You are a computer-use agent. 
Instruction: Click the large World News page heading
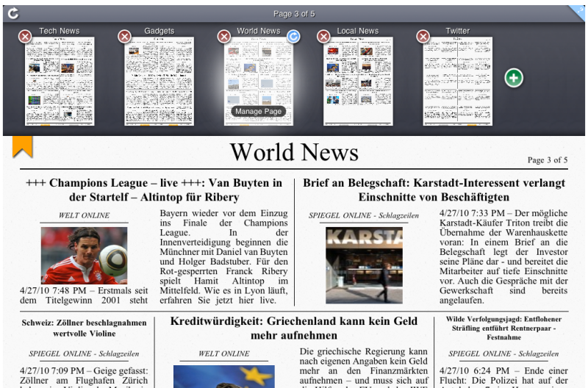coord(294,152)
